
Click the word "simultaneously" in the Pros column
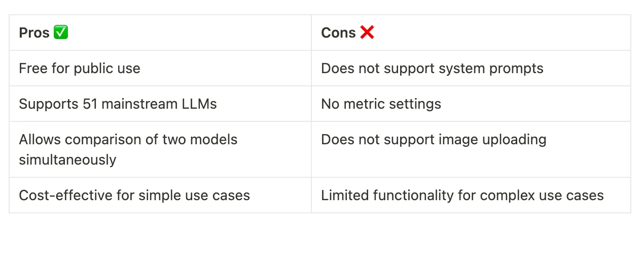coord(67,160)
